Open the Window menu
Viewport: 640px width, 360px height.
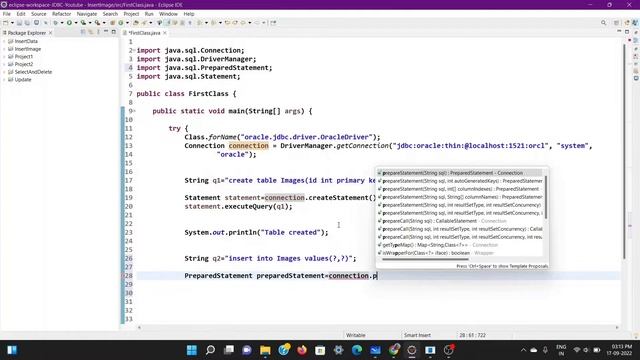[168, 14]
